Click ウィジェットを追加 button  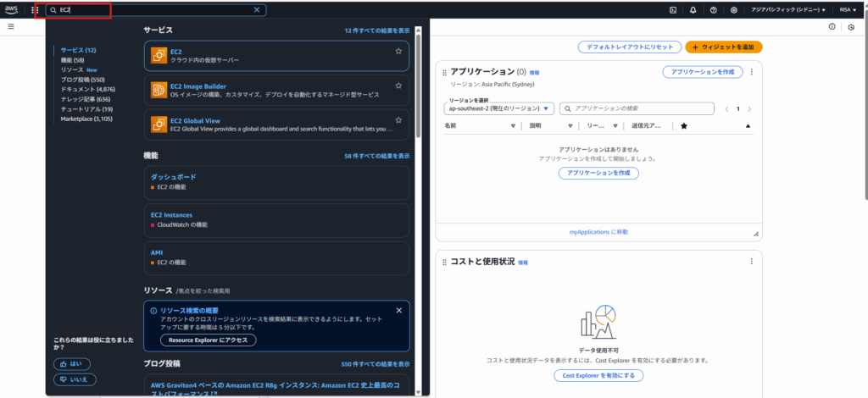[724, 47]
